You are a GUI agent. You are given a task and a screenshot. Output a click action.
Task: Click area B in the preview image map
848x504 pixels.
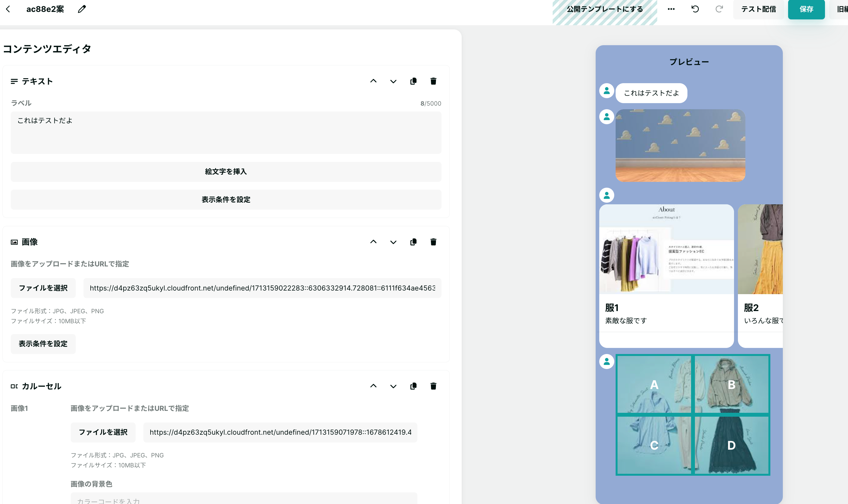pos(731,385)
